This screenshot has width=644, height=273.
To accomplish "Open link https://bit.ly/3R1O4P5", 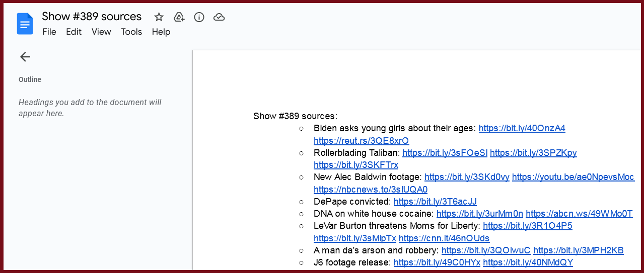I will click(528, 226).
